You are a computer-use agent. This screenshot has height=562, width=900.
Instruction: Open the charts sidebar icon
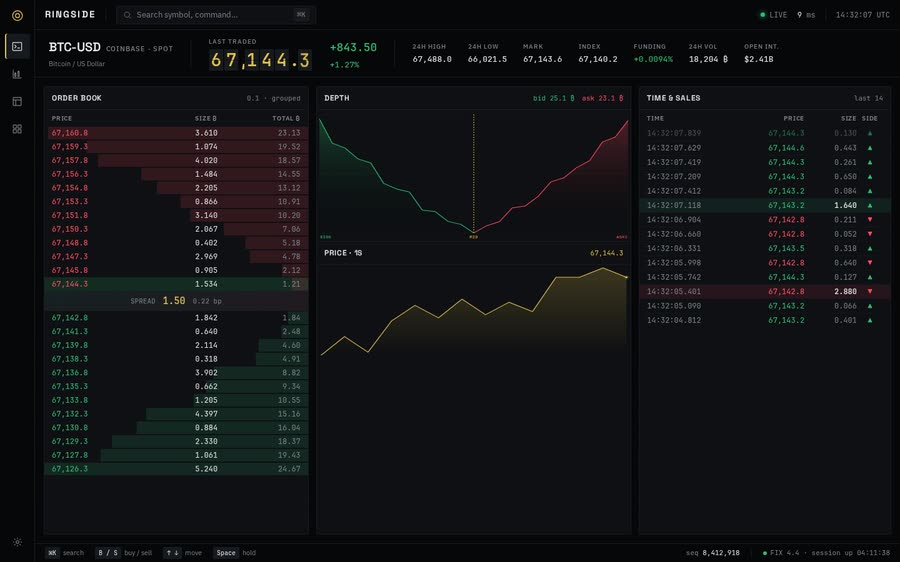click(x=17, y=74)
